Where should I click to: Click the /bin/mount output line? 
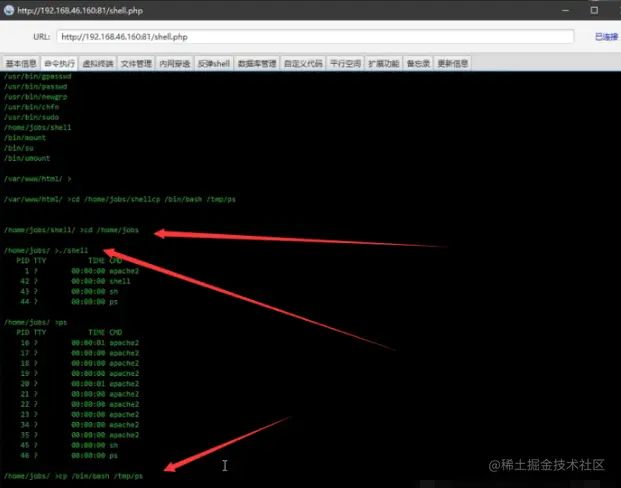coord(25,138)
